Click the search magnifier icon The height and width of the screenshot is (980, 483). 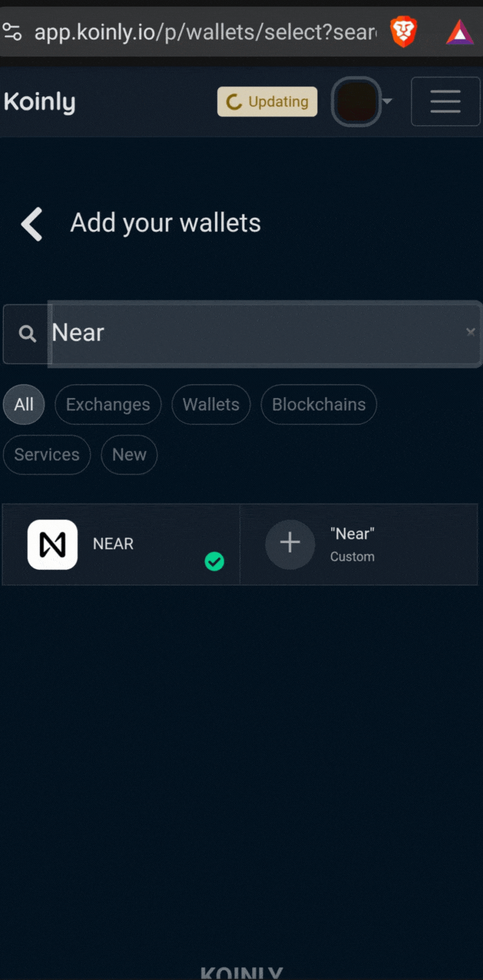pyautogui.click(x=26, y=333)
